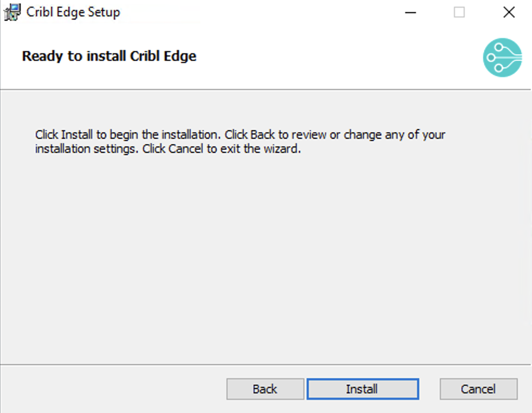Maximize the setup wizard window
Image resolution: width=532 pixels, height=413 pixels.
459,12
